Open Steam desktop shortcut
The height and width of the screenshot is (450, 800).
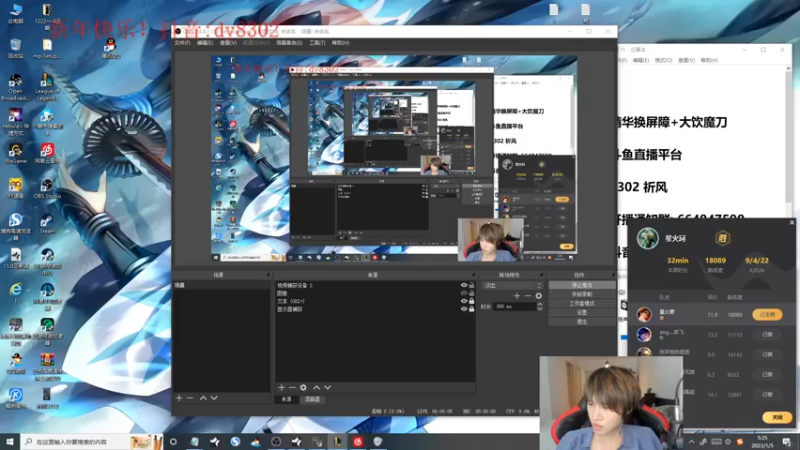pos(47,223)
